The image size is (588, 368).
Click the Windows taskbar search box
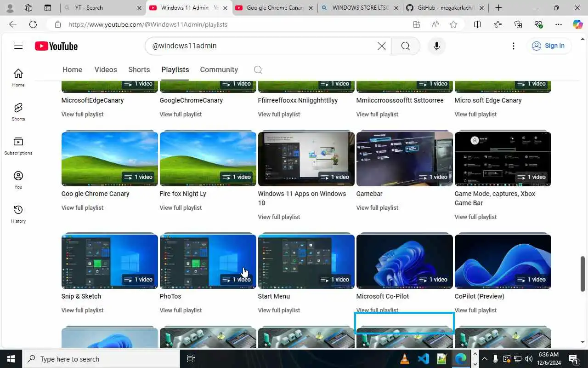(100, 359)
